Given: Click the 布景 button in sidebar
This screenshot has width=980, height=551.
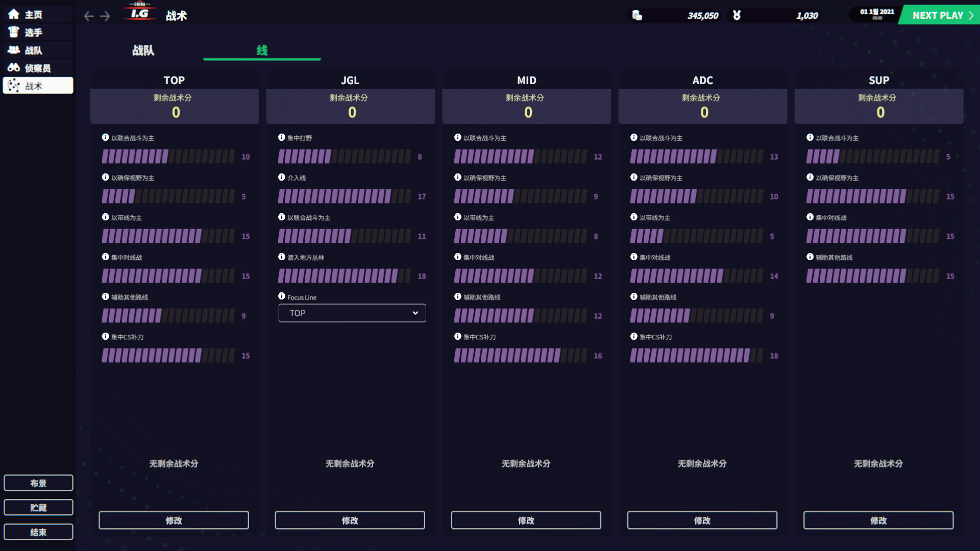Looking at the screenshot, I should click(x=38, y=482).
